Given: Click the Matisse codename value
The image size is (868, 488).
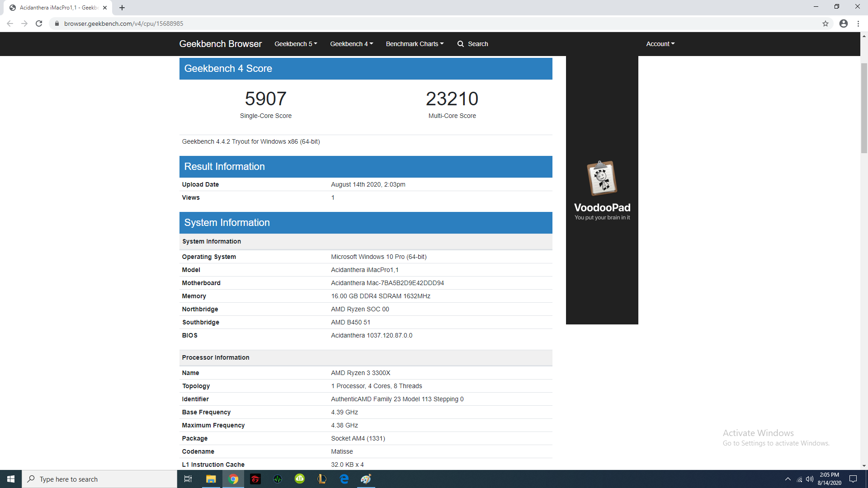Looking at the screenshot, I should pyautogui.click(x=342, y=451).
